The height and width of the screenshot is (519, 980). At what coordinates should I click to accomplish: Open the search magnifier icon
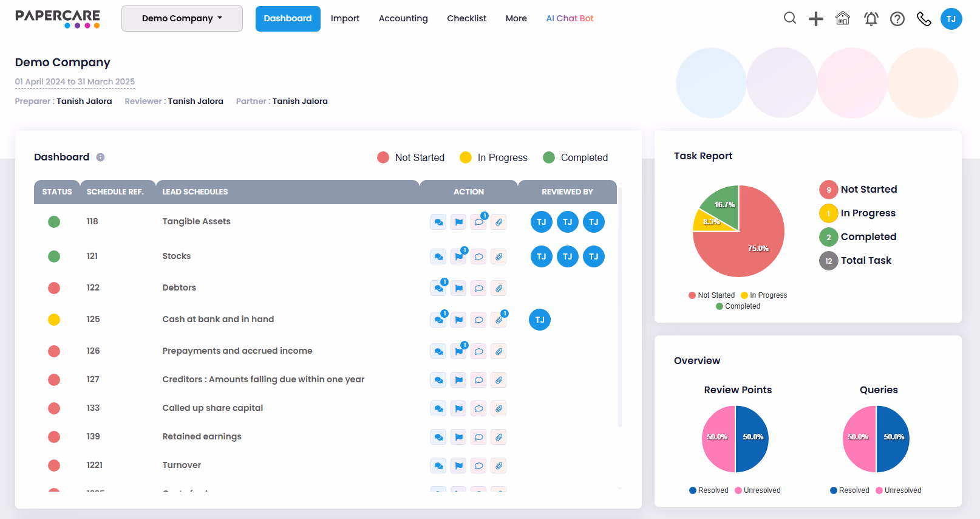click(x=789, y=18)
